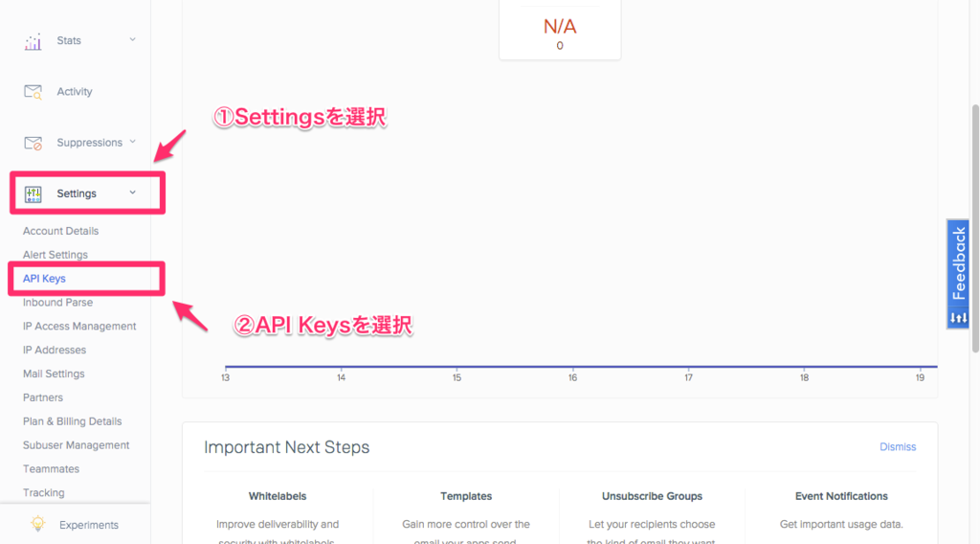Open Plan & Billing Details
This screenshot has height=544, width=980.
[x=73, y=421]
